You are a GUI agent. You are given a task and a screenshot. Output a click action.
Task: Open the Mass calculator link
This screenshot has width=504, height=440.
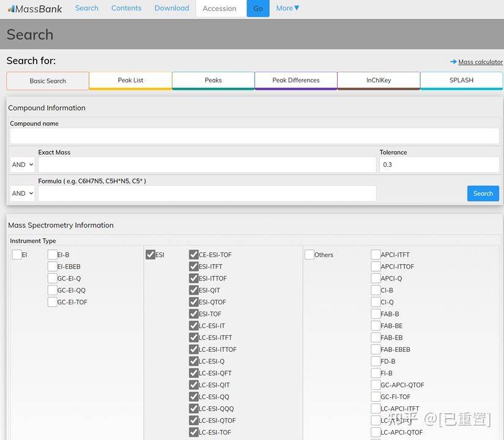(480, 62)
